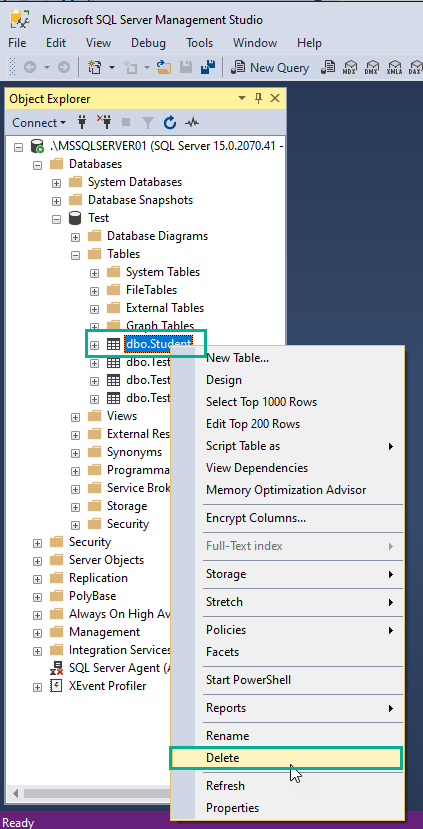Choose View Dependencies from the context menu

coord(287,468)
